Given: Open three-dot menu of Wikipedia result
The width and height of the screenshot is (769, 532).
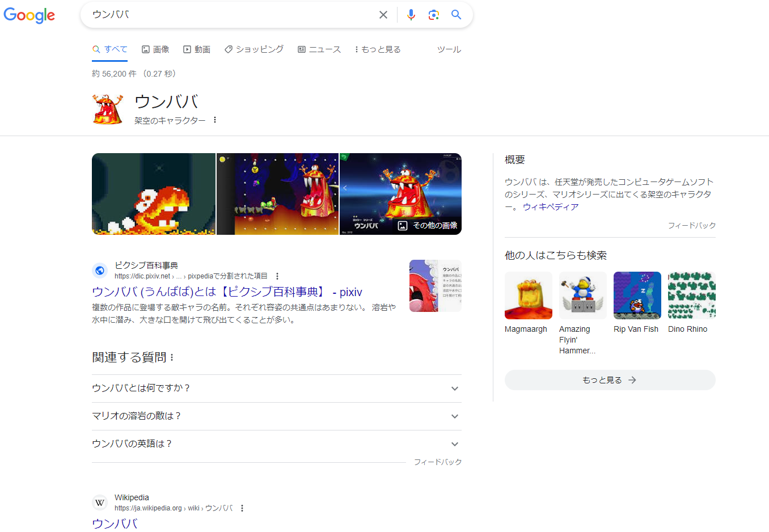Looking at the screenshot, I should [x=242, y=508].
